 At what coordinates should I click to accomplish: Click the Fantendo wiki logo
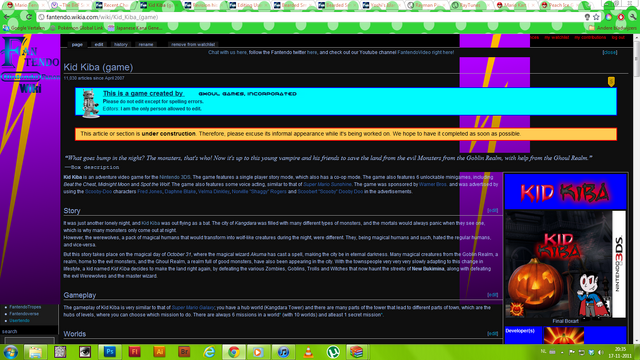[30, 64]
